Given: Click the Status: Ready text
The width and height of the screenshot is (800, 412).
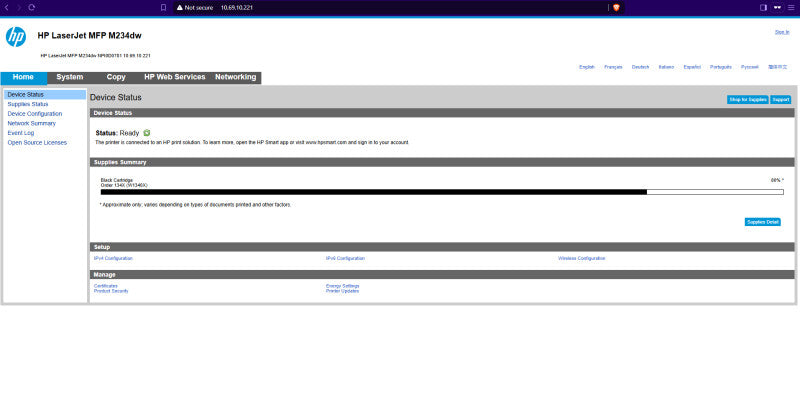Looking at the screenshot, I should [x=117, y=133].
